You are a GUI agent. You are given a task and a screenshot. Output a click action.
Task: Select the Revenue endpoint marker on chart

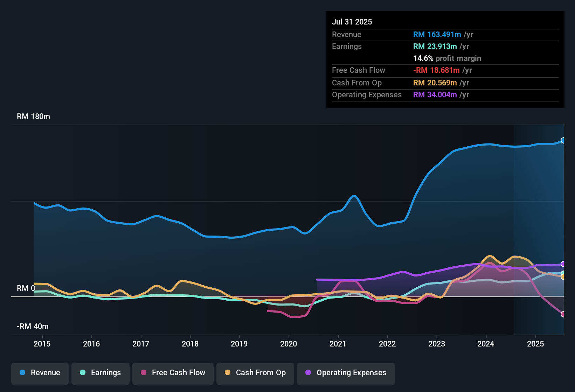563,140
